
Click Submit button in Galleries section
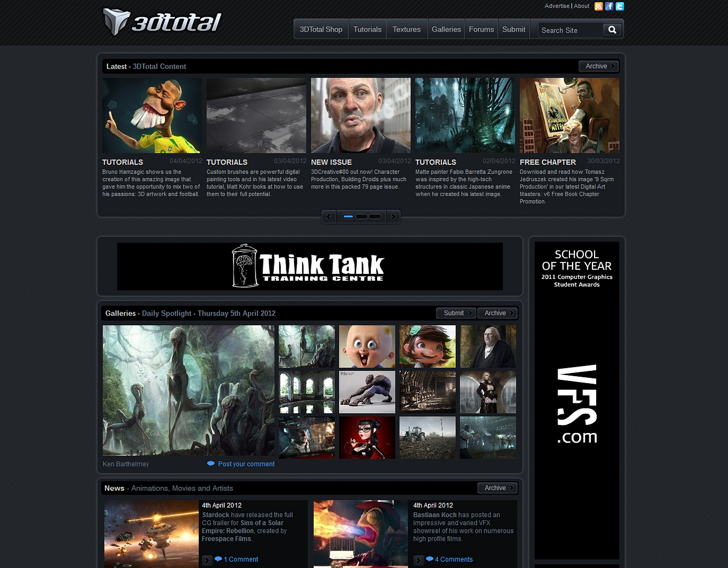pos(456,313)
